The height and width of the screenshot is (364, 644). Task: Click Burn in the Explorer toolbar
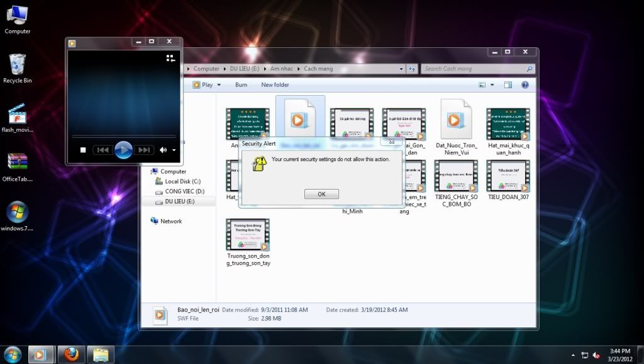(x=241, y=85)
